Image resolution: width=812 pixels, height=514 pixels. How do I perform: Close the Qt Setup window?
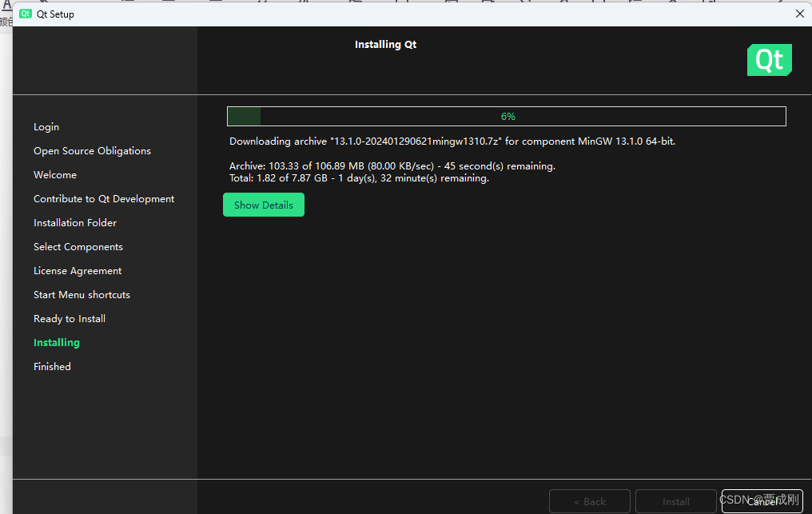799,14
